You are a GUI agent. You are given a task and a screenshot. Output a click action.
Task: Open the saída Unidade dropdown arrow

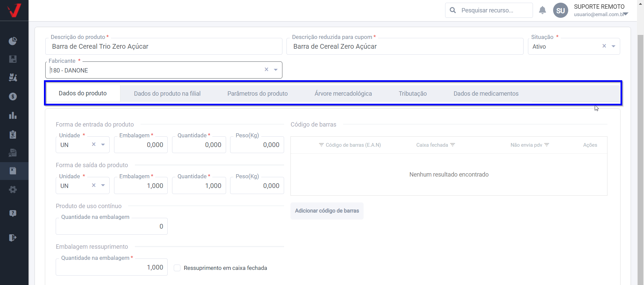103,186
